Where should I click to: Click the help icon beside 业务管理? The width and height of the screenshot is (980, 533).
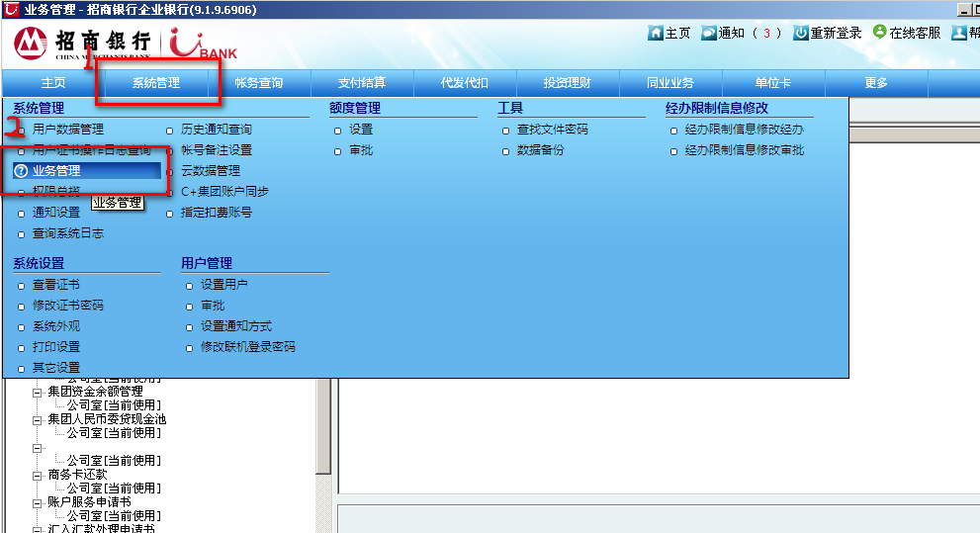click(21, 171)
